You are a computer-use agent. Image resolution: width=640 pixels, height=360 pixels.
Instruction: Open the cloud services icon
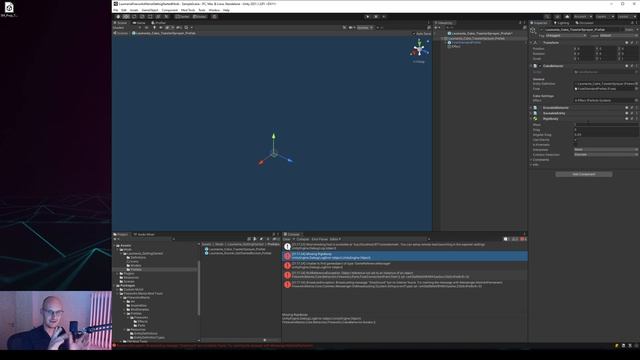tap(567, 17)
